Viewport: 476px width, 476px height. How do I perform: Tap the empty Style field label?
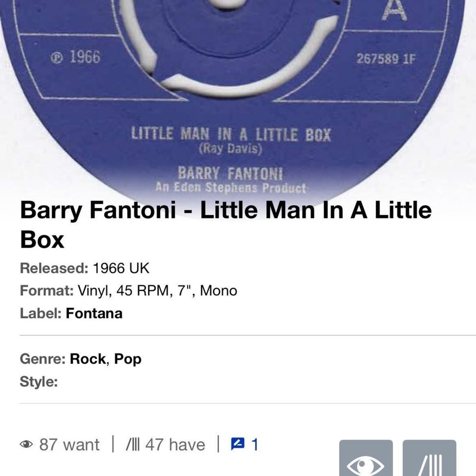click(39, 381)
